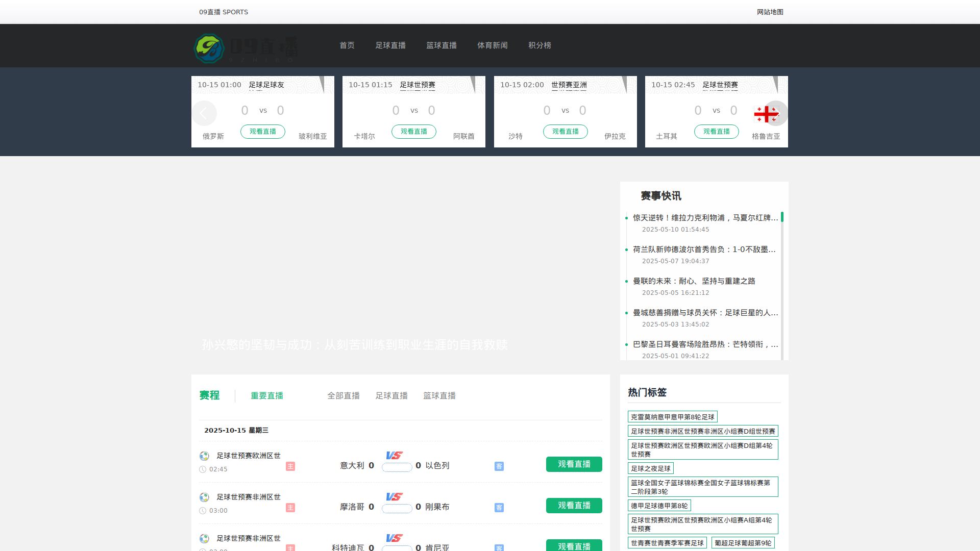Viewport: 980px width, 551px height.
Task: Open the 体育新闻 menu item
Action: click(493, 45)
